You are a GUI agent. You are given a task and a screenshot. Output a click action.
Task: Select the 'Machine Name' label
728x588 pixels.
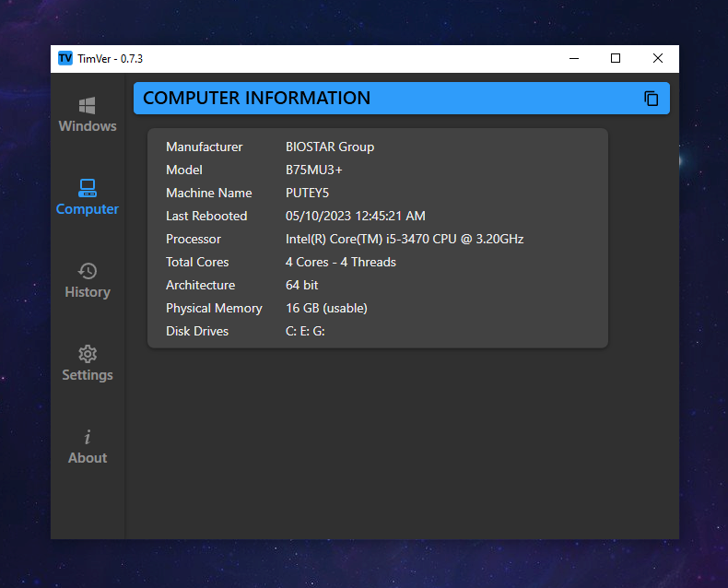[x=209, y=193]
